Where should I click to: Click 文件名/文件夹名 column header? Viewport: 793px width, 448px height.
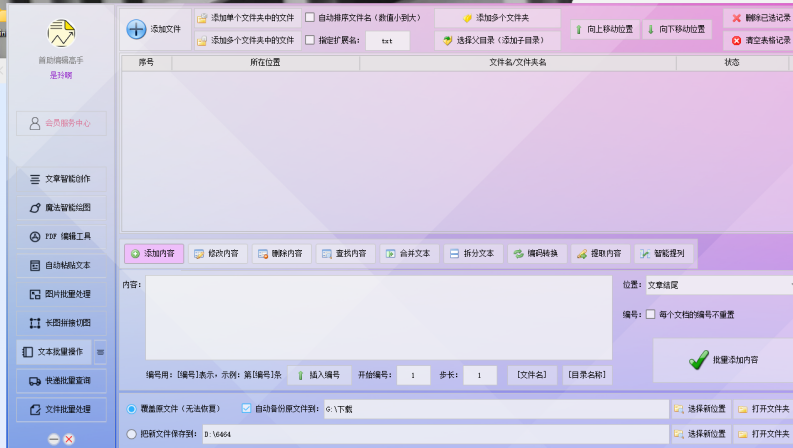518,63
